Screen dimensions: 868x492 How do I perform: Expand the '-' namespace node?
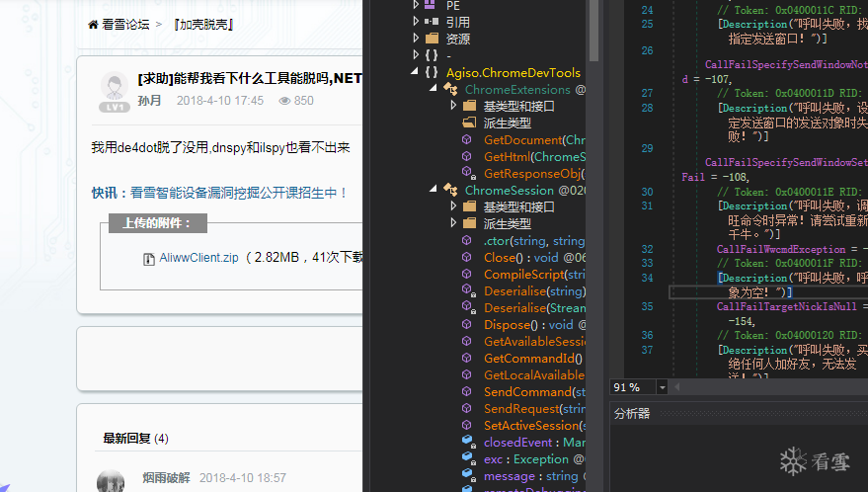[x=416, y=55]
